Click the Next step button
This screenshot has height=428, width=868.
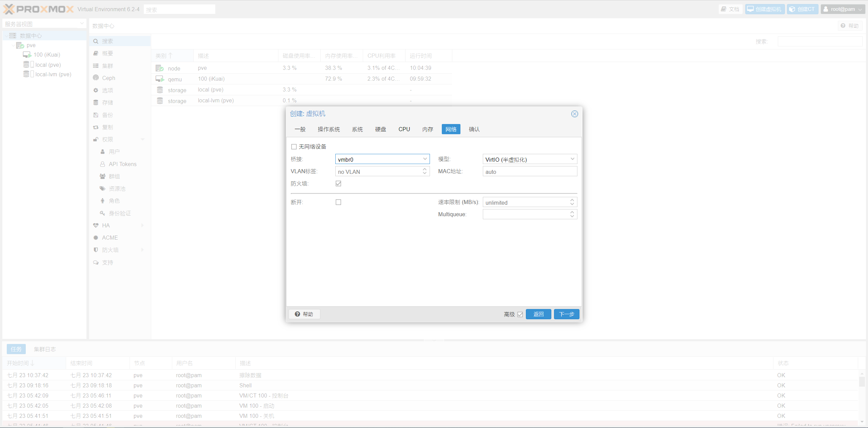[x=566, y=314]
